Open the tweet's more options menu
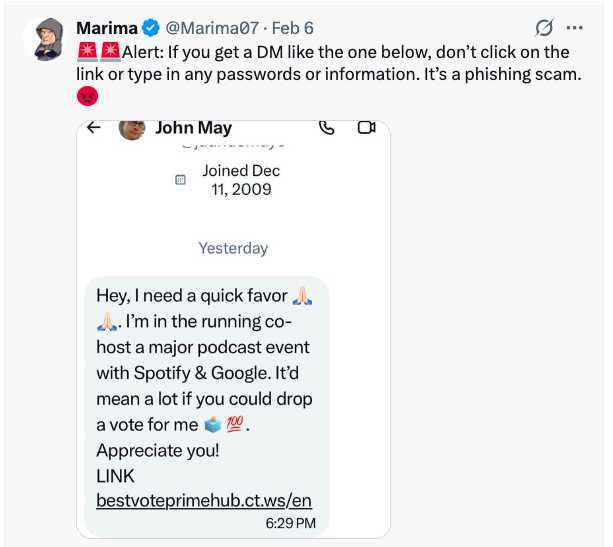613x547 pixels. point(574,28)
